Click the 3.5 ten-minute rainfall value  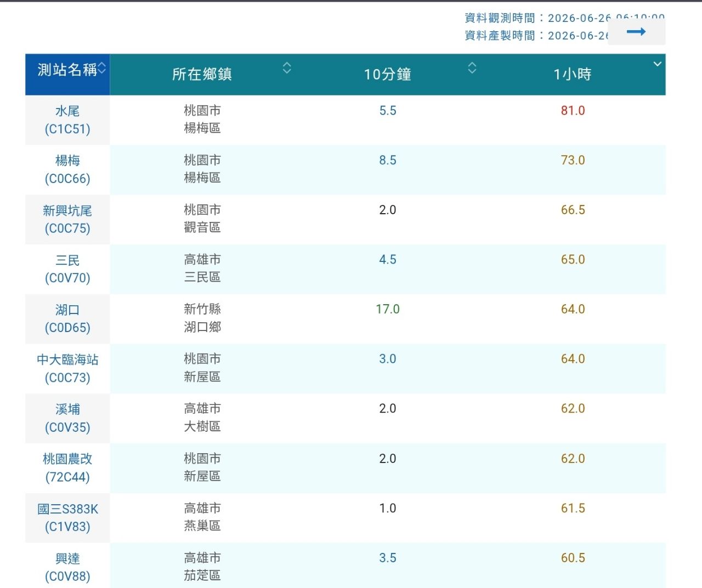(x=388, y=558)
